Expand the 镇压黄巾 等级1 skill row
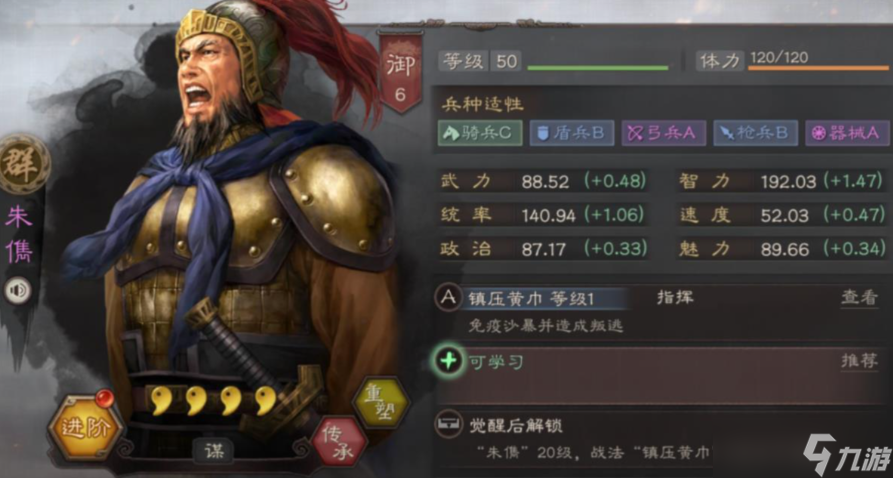Image resolution: width=893 pixels, height=478 pixels. point(661,312)
